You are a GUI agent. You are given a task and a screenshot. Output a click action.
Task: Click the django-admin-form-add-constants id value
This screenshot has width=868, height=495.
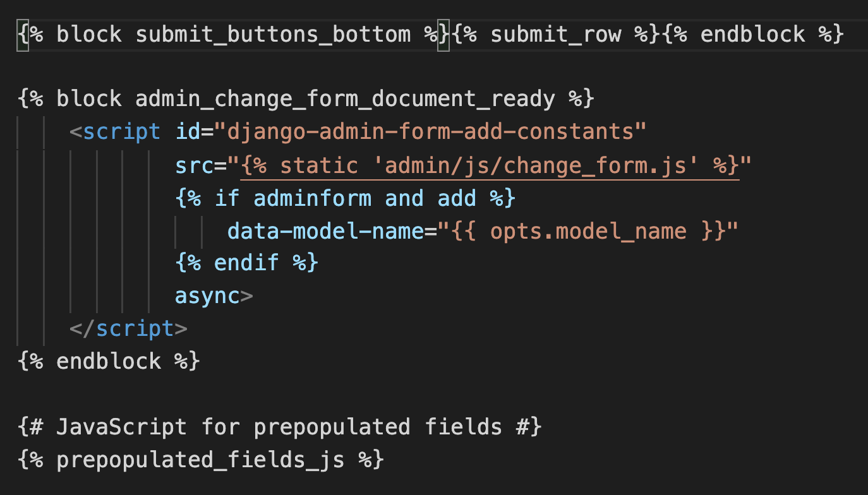click(x=430, y=132)
